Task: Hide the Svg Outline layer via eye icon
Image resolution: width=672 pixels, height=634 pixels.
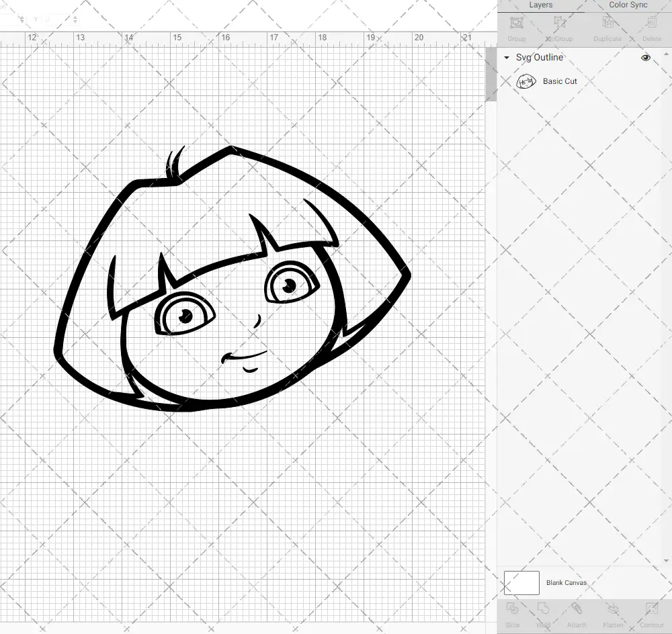Action: coord(646,58)
